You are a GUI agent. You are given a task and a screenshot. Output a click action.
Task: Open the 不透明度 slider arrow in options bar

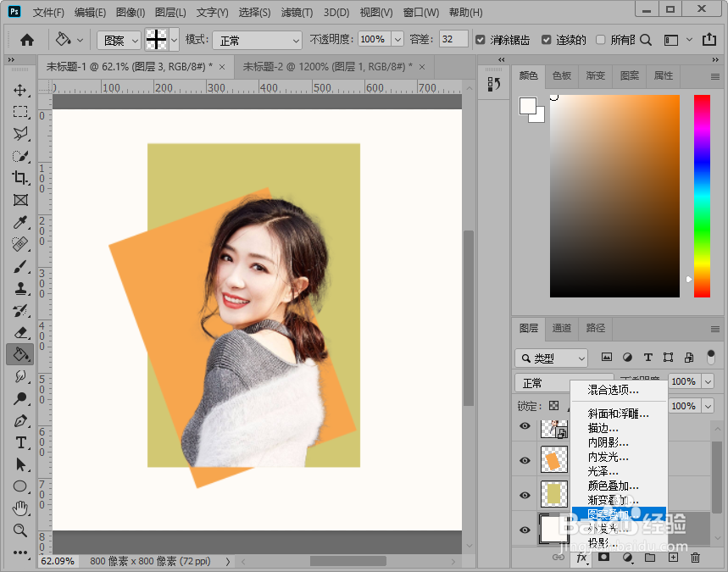[397, 40]
